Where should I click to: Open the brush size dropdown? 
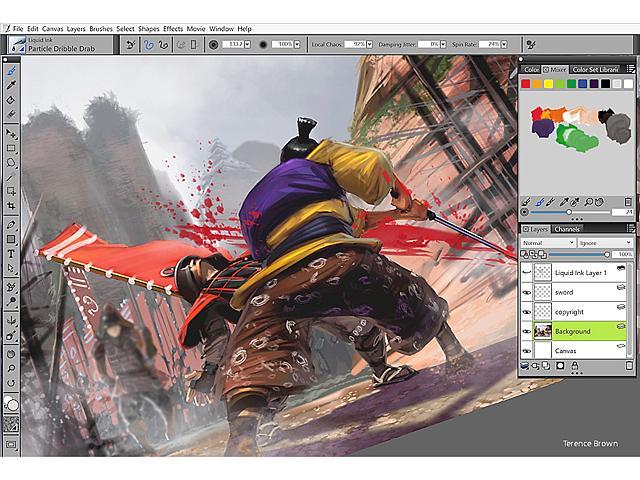247,44
